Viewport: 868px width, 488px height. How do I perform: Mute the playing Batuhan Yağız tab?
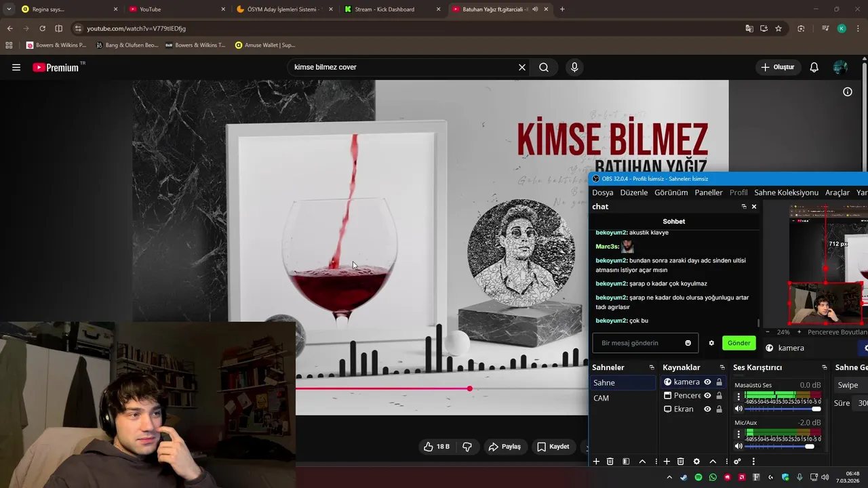coord(535,9)
